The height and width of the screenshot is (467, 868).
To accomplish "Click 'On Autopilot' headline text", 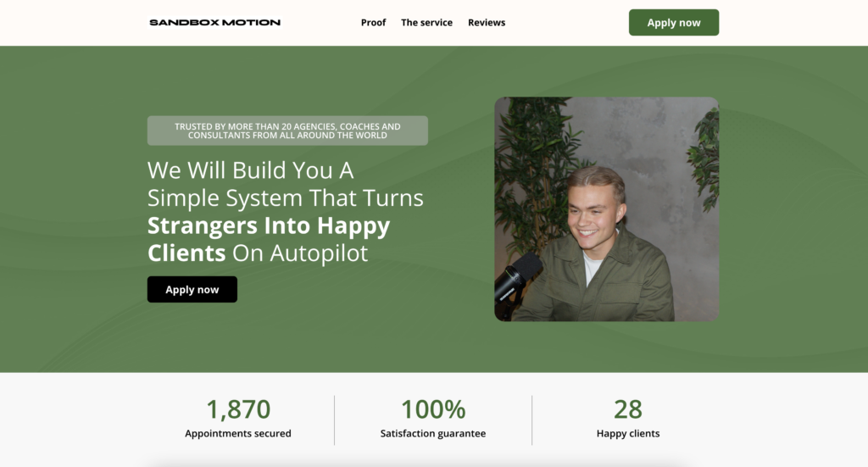I will coord(299,253).
